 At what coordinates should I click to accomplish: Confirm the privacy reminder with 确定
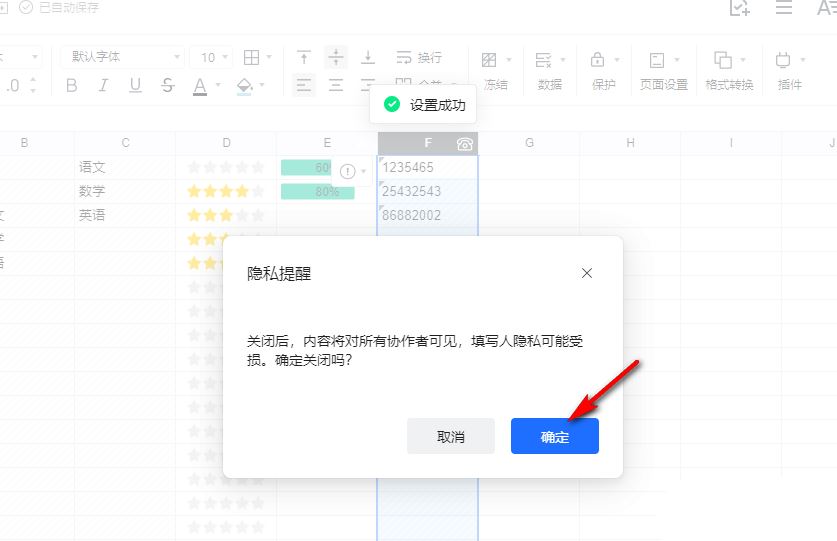pyautogui.click(x=555, y=436)
